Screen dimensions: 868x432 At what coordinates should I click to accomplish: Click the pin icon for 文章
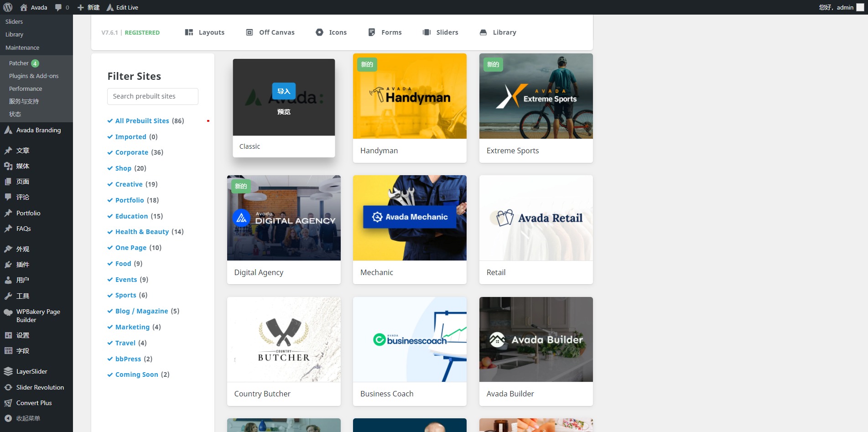coord(8,151)
